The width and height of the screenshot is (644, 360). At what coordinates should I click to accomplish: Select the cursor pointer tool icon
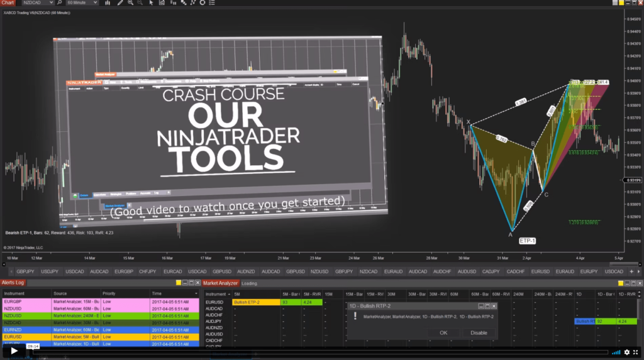(151, 3)
